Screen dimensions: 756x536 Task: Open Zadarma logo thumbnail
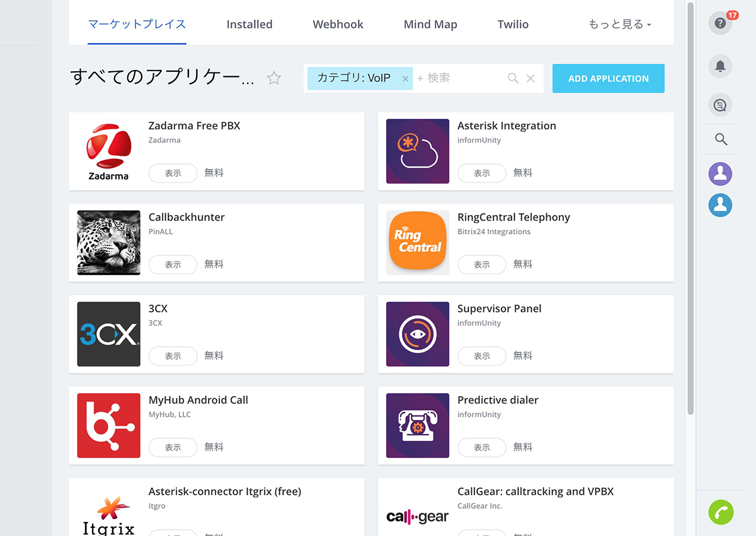108,151
